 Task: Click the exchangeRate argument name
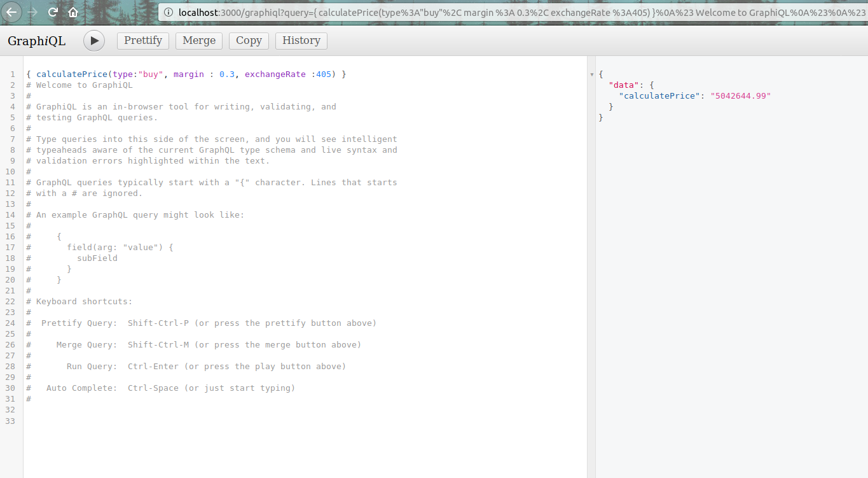[x=275, y=74]
